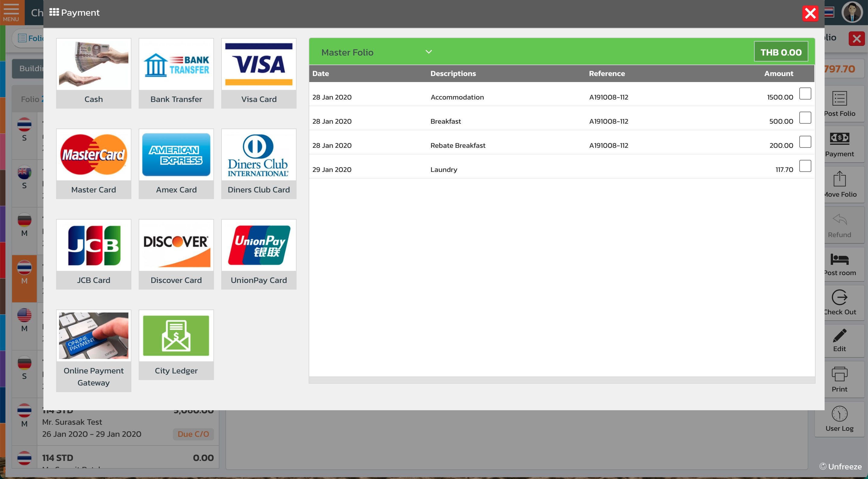
Task: Sort by the Date column header
Action: [320, 74]
